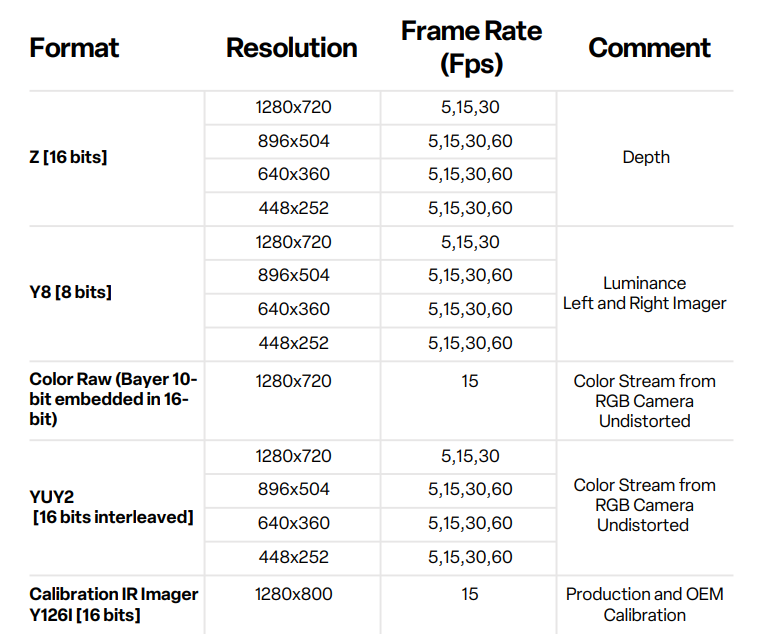Click the "Luminance Left and Right Imager" comment
The image size is (763, 634).
pos(644,293)
